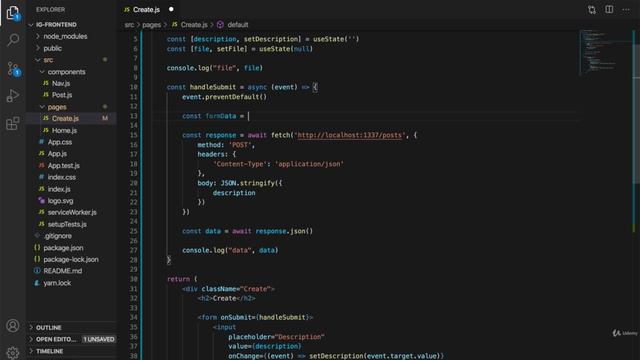Open serviceWorker.js file
Image resolution: width=640 pixels, height=360 pixels.
tap(72, 212)
